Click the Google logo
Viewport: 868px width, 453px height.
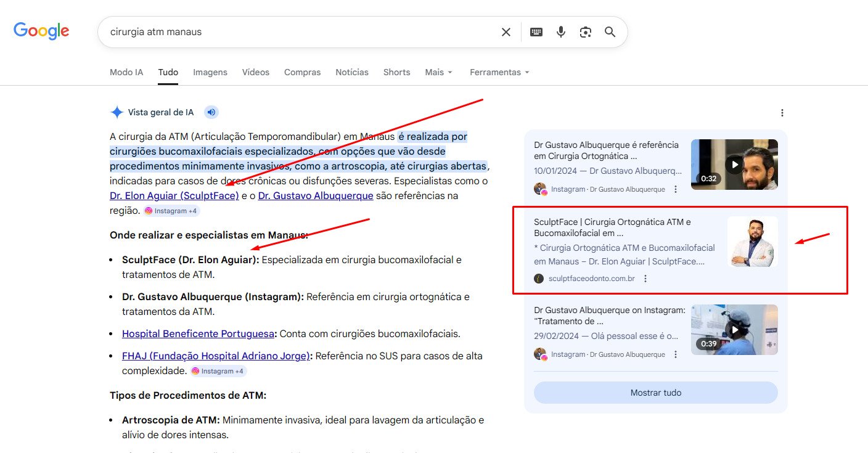click(x=41, y=31)
